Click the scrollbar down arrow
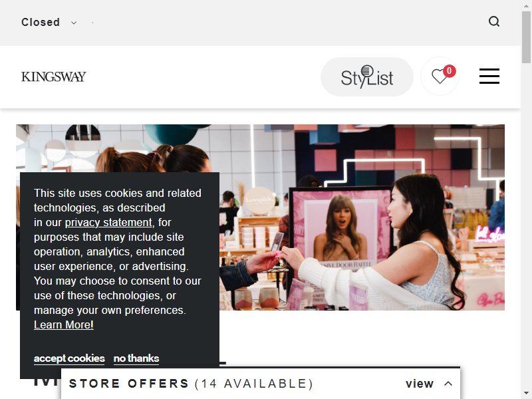Screen dimensions: 532x399 (526, 394)
